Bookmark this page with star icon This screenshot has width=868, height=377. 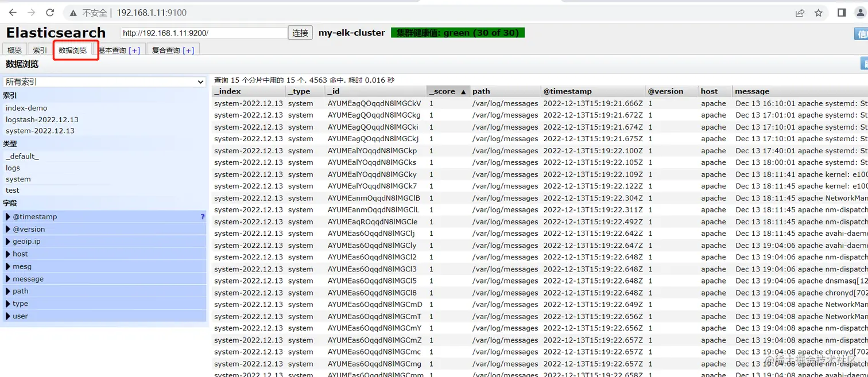[x=819, y=13]
